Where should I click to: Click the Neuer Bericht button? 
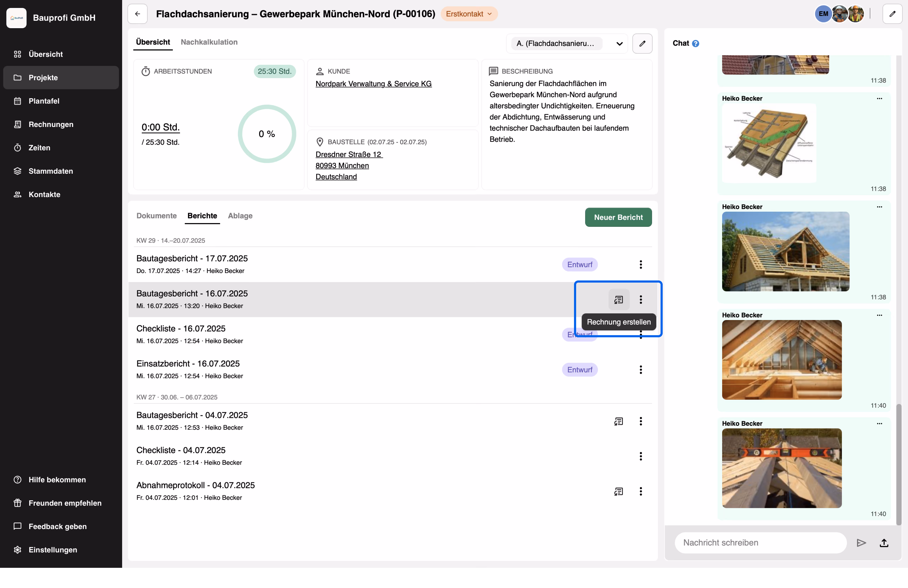pyautogui.click(x=618, y=217)
